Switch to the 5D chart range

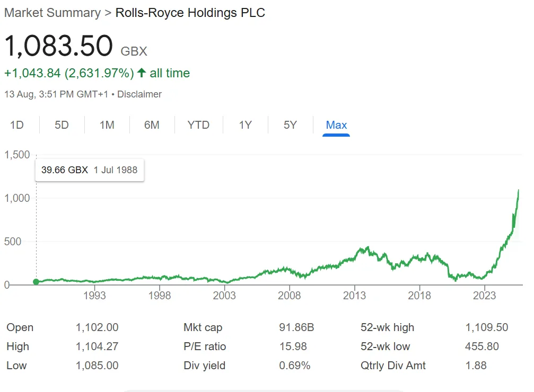click(x=62, y=125)
